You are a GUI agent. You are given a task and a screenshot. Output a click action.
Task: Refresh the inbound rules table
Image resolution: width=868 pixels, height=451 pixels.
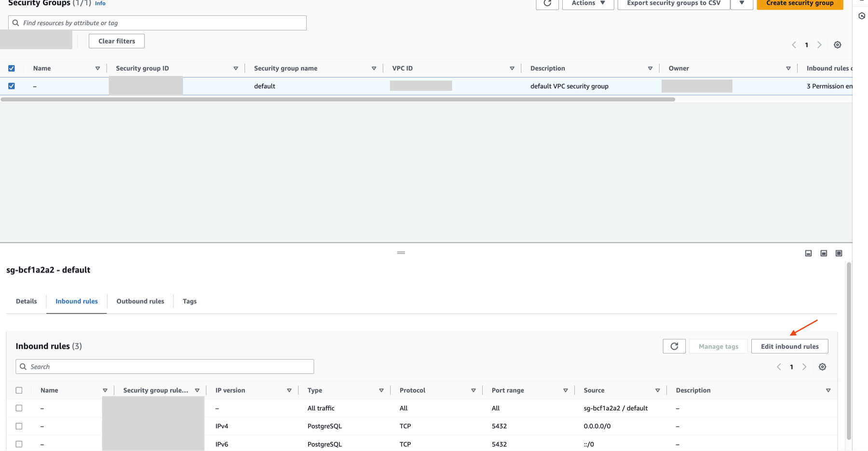point(674,346)
